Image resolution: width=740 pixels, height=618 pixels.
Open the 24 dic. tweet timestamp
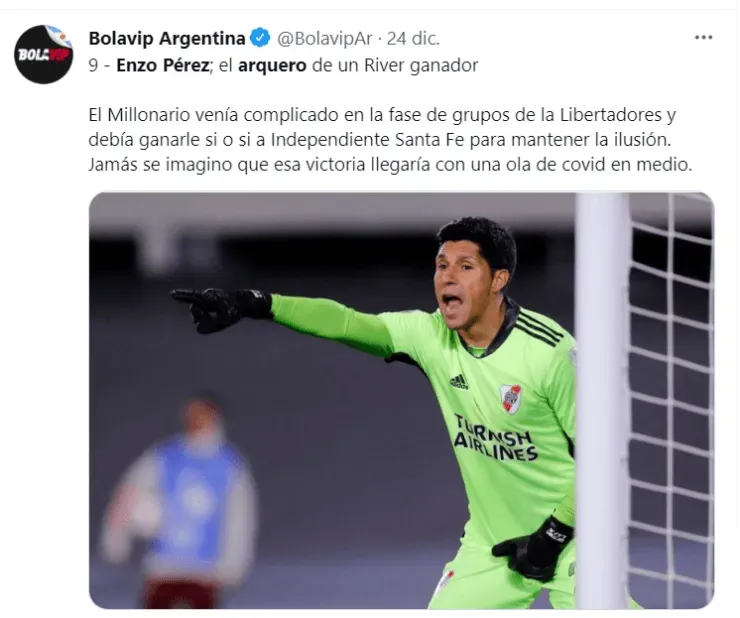tap(413, 39)
